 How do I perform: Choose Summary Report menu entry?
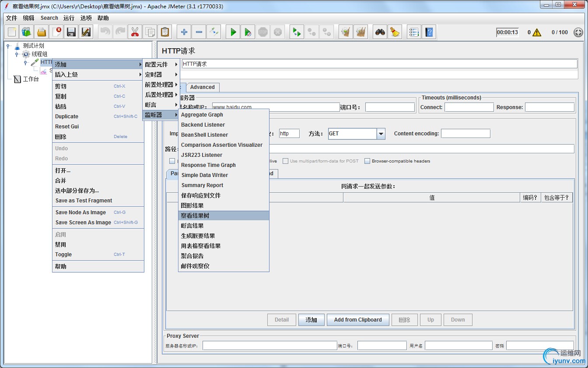coord(224,185)
